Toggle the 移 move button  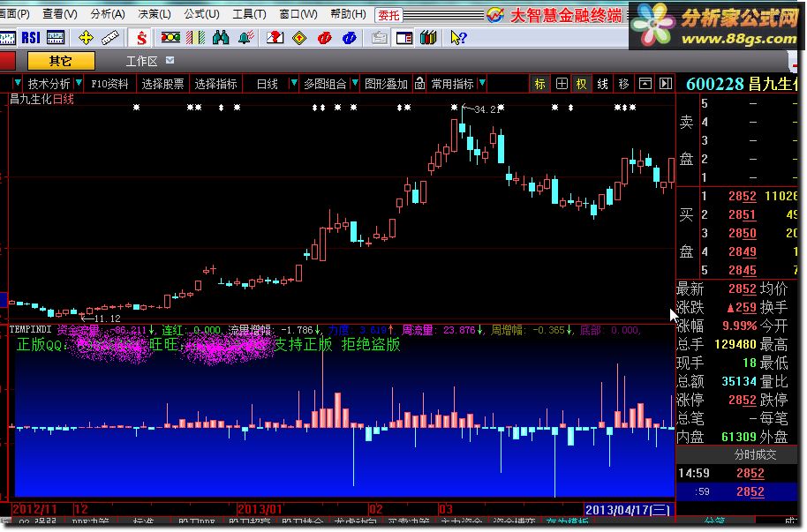(x=623, y=83)
